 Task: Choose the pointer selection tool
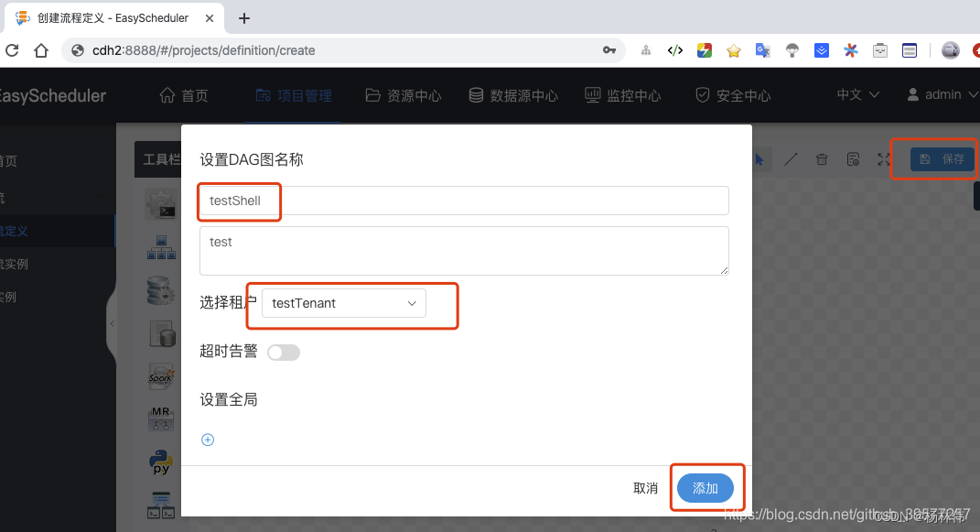759,159
